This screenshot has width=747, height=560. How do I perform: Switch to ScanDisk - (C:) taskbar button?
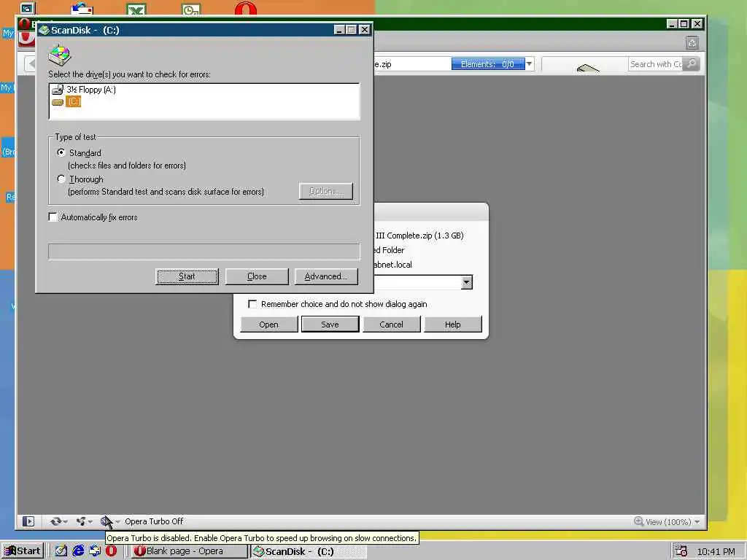(x=309, y=551)
